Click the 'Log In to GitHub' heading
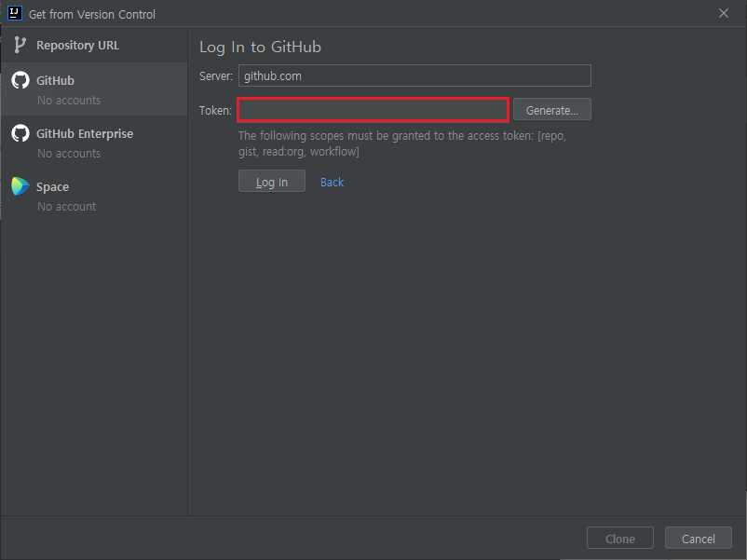 [260, 48]
